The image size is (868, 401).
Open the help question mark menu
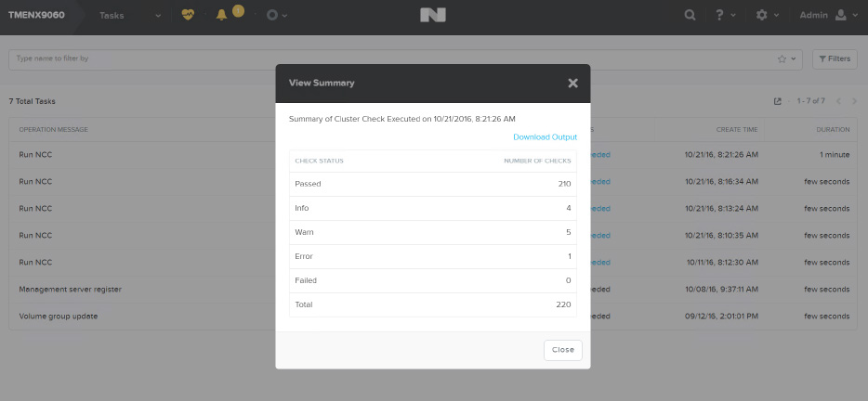click(721, 16)
